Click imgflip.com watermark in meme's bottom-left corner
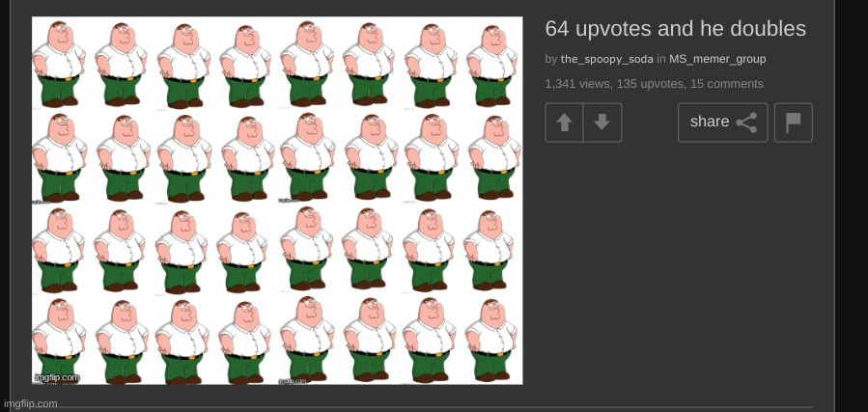868x412 pixels. click(57, 377)
